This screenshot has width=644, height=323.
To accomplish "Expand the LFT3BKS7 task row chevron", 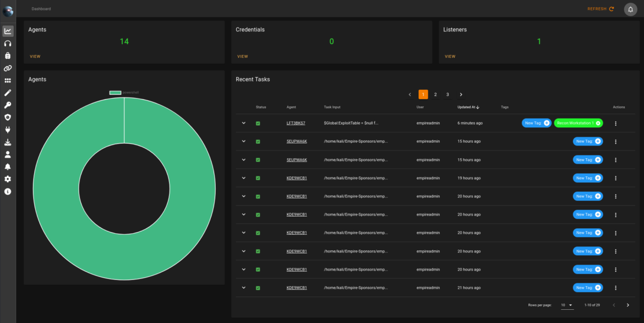I will (x=243, y=123).
